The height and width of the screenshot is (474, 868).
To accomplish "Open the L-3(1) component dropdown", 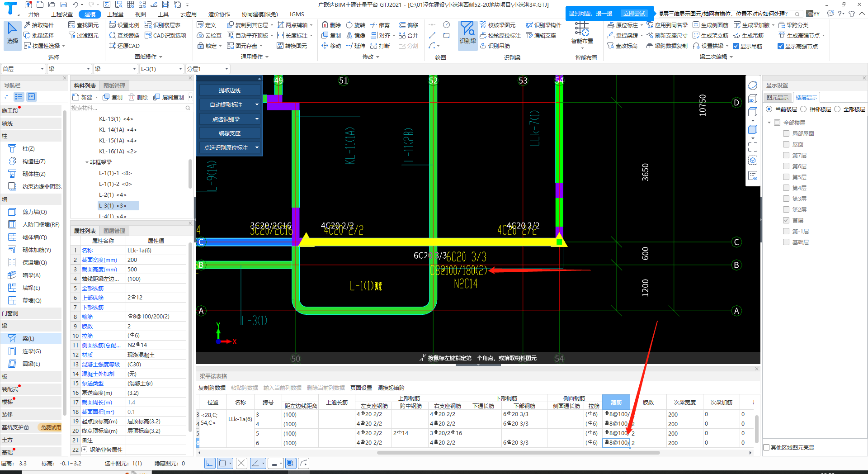I will (161, 69).
